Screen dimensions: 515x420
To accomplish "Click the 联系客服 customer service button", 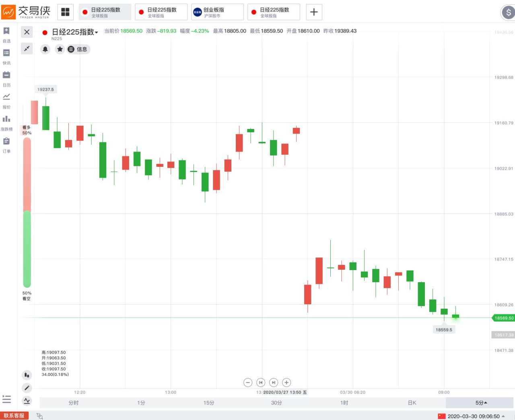I will click(x=14, y=416).
